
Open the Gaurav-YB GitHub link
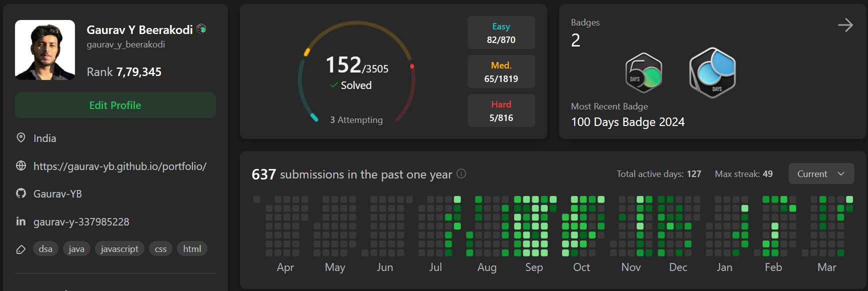[57, 193]
